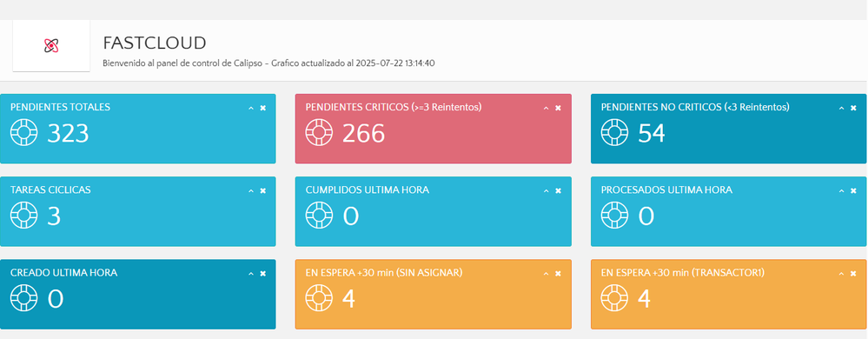Click the PROCESADOS ULTIMA HORA value 0
The height and width of the screenshot is (339, 868).
click(646, 216)
